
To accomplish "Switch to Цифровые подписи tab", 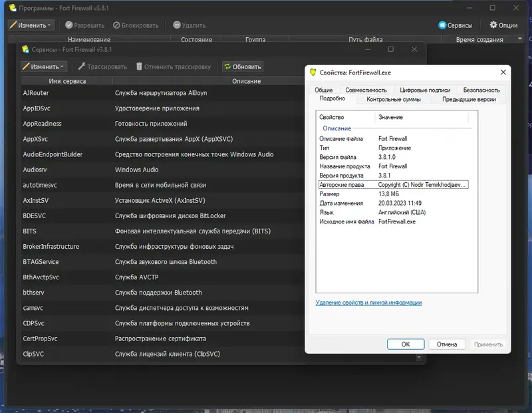I will point(425,90).
